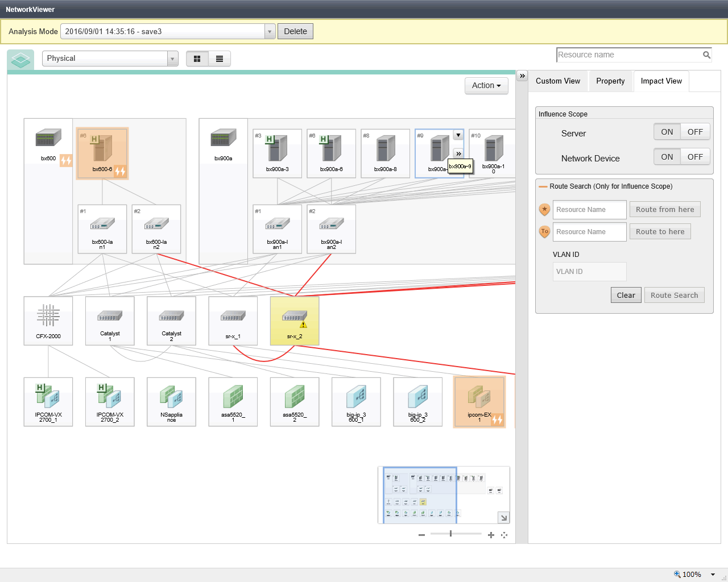Screen dimensions: 728x582
Task: Click the route To destination marker
Action: 544,232
